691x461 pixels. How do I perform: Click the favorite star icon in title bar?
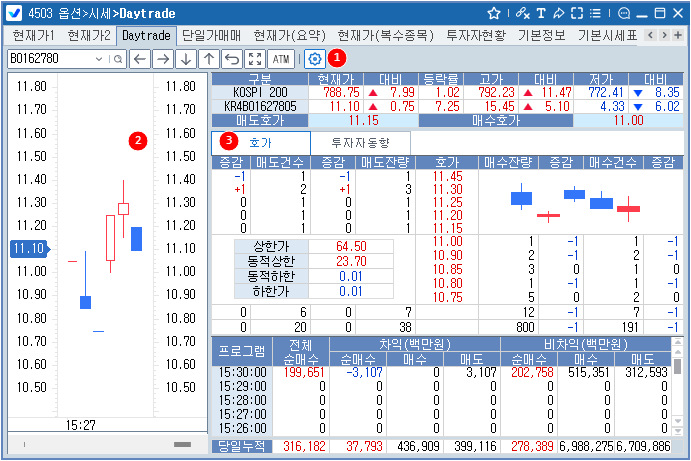tap(494, 13)
